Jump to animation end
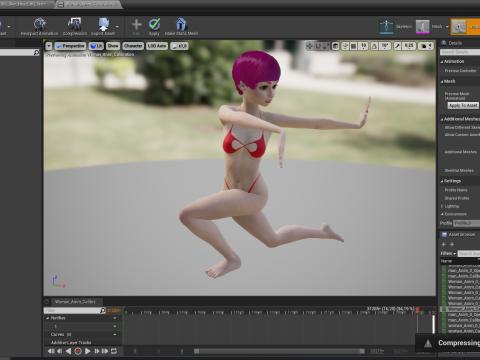 105,351
